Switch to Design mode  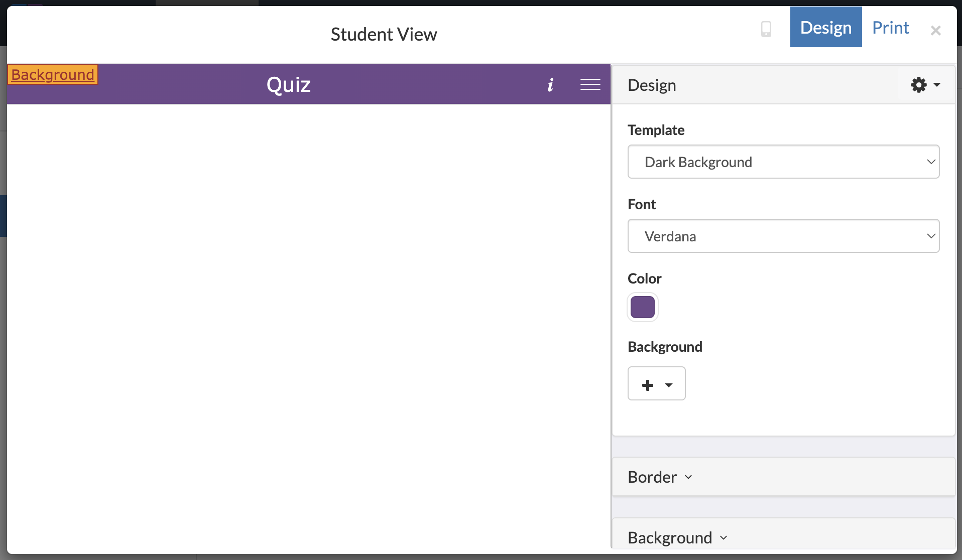coord(825,27)
